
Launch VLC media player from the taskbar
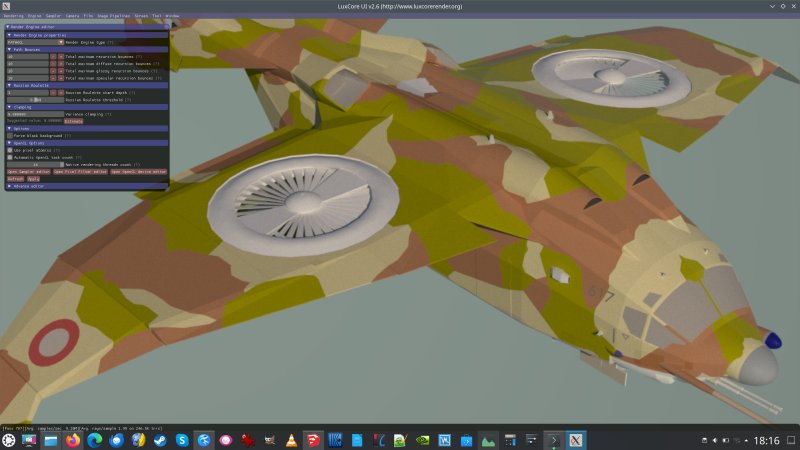point(291,440)
